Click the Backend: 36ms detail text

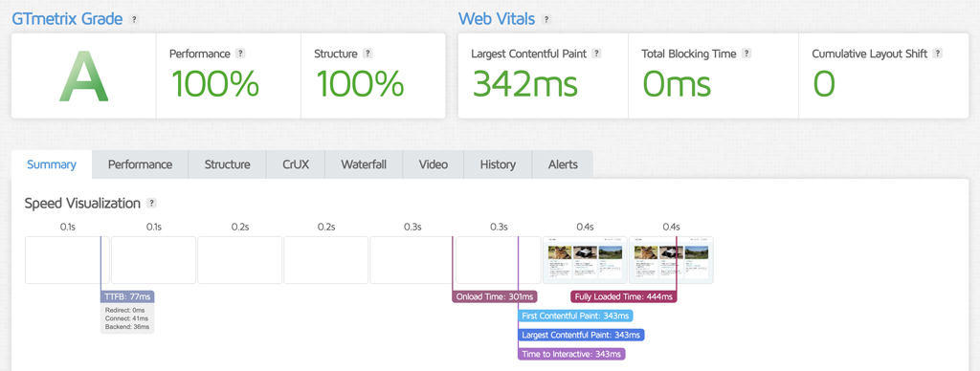tap(127, 327)
